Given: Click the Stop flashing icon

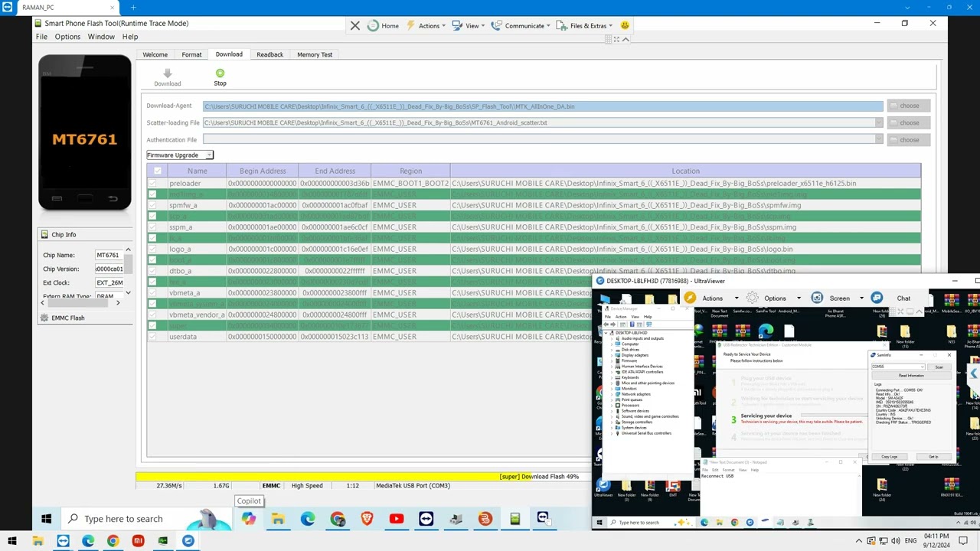Looking at the screenshot, I should (220, 73).
